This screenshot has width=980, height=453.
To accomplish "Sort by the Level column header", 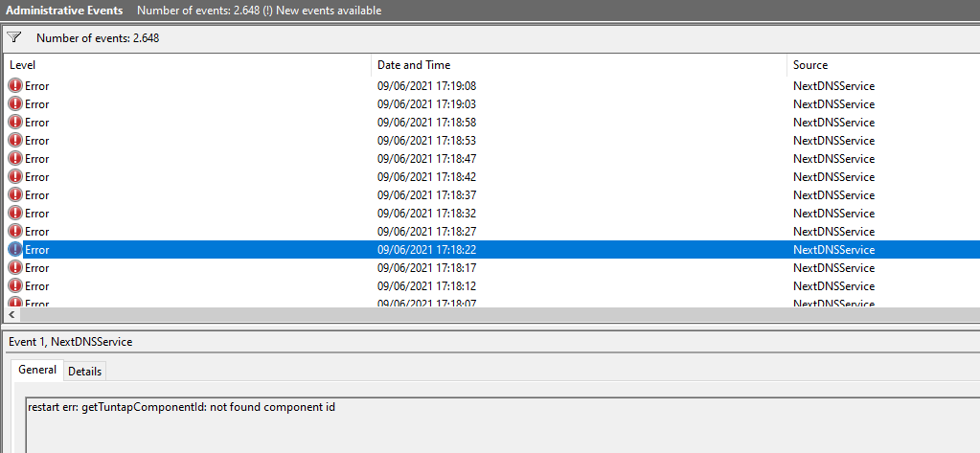I will coord(188,65).
